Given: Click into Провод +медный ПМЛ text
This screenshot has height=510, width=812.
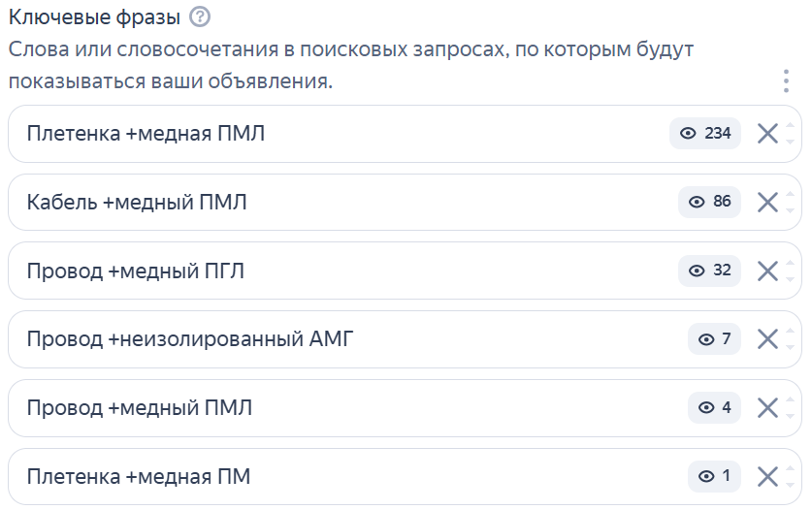Looking at the screenshot, I should (140, 408).
